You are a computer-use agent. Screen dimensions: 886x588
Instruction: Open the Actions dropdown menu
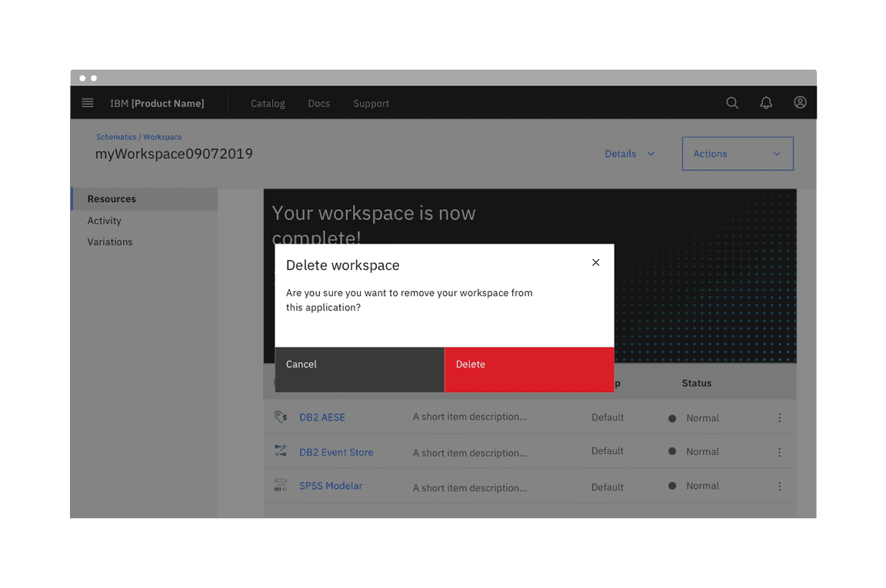click(737, 154)
